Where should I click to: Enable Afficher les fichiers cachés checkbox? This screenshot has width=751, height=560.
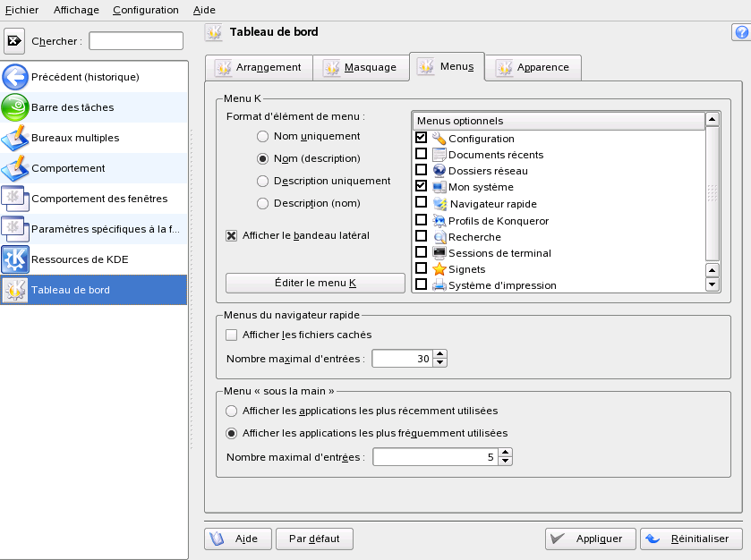pos(231,335)
